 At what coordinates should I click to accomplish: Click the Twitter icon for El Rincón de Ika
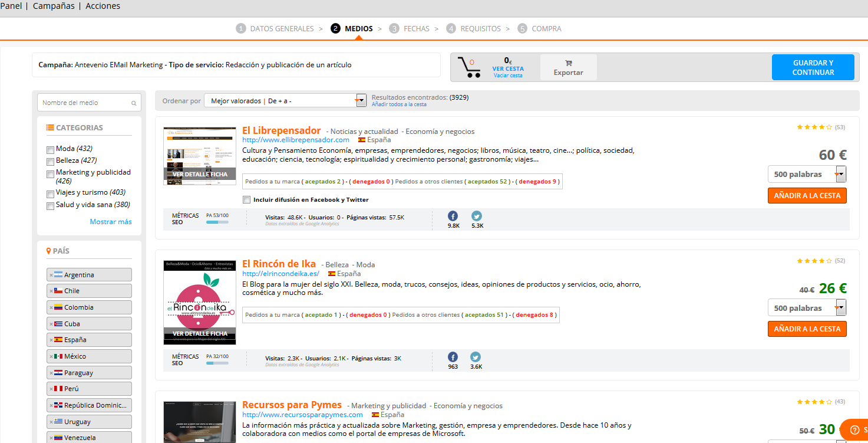pos(476,357)
